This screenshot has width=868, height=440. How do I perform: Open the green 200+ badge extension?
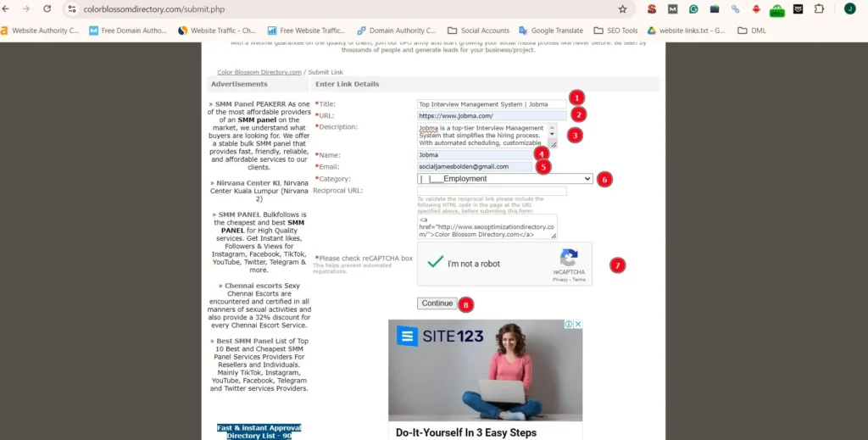(x=777, y=10)
